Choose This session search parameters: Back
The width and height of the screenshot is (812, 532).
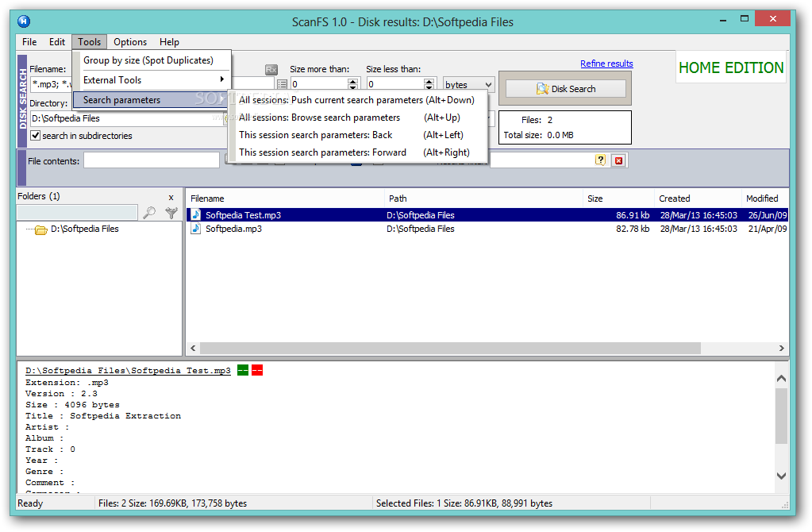(357, 135)
